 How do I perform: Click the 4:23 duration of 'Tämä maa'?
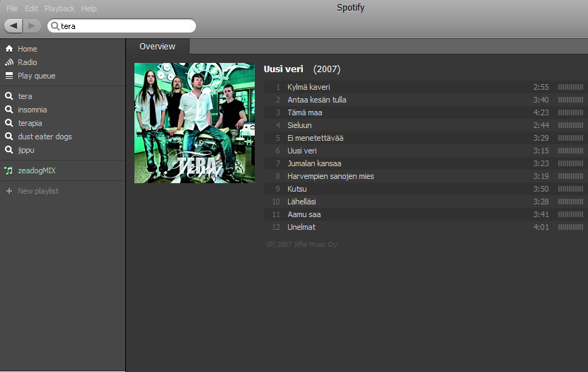pos(541,112)
